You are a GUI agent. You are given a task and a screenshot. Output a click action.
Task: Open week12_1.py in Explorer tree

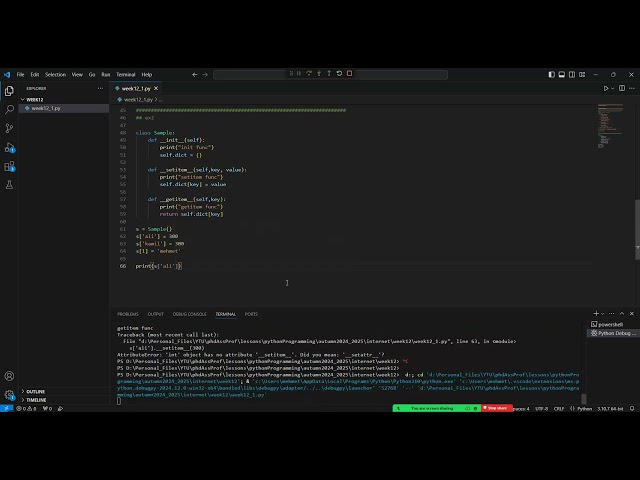[46, 108]
